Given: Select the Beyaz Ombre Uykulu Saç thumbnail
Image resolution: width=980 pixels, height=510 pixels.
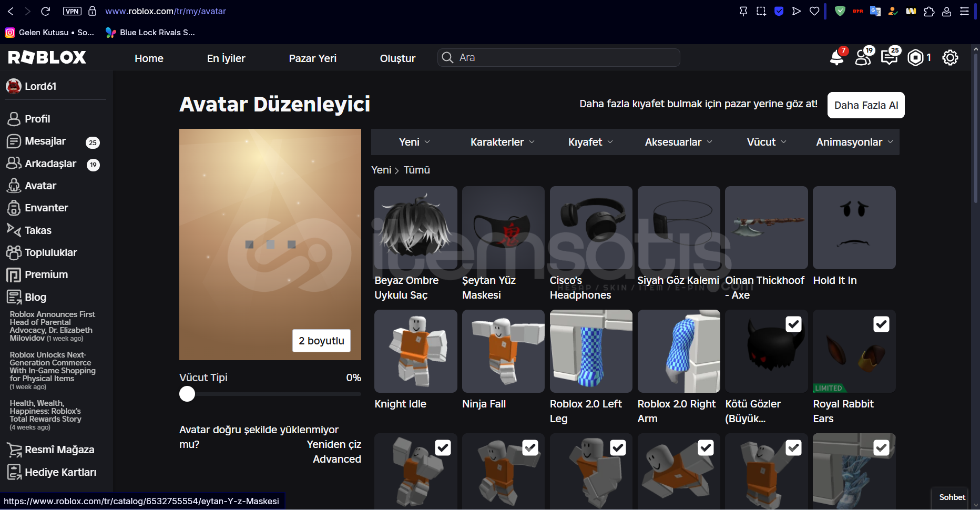Looking at the screenshot, I should coord(416,228).
